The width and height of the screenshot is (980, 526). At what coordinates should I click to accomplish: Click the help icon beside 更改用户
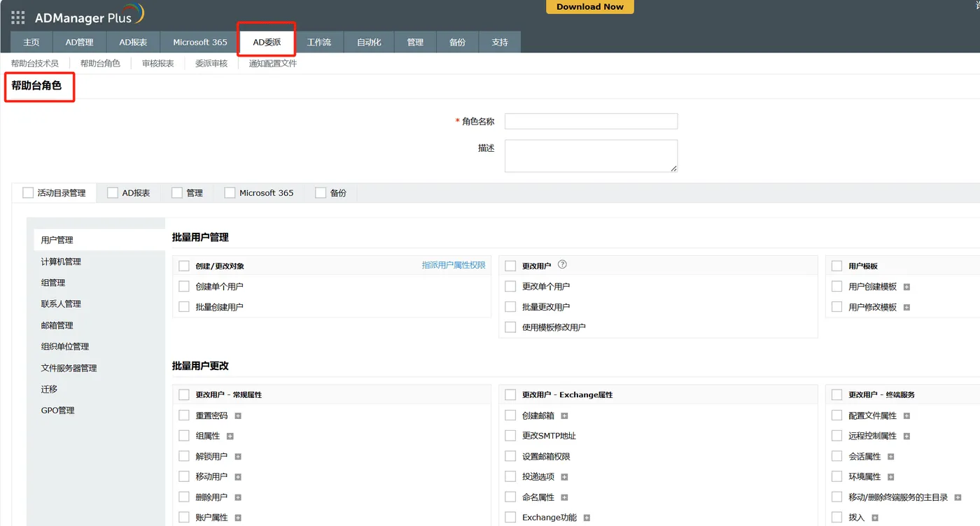point(562,265)
